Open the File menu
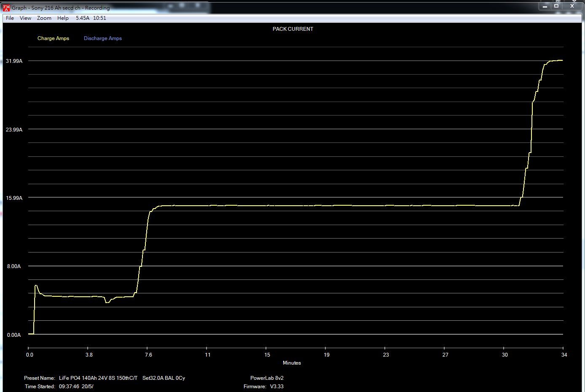This screenshot has width=585, height=392. pyautogui.click(x=10, y=18)
